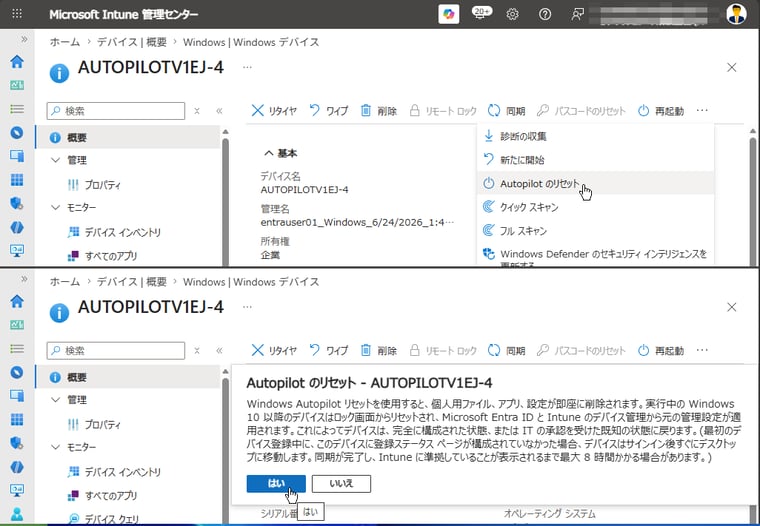
Task: Collapse 管理 group in the reset-dialog view nav
Action: (56, 399)
